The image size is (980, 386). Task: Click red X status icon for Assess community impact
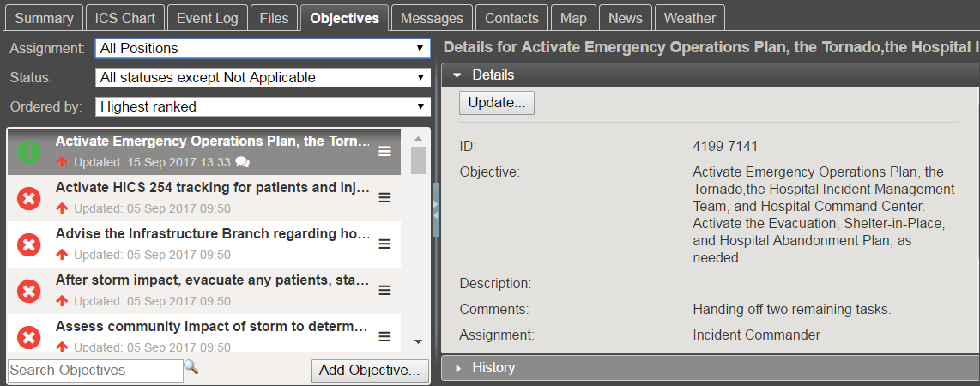pyautogui.click(x=29, y=336)
